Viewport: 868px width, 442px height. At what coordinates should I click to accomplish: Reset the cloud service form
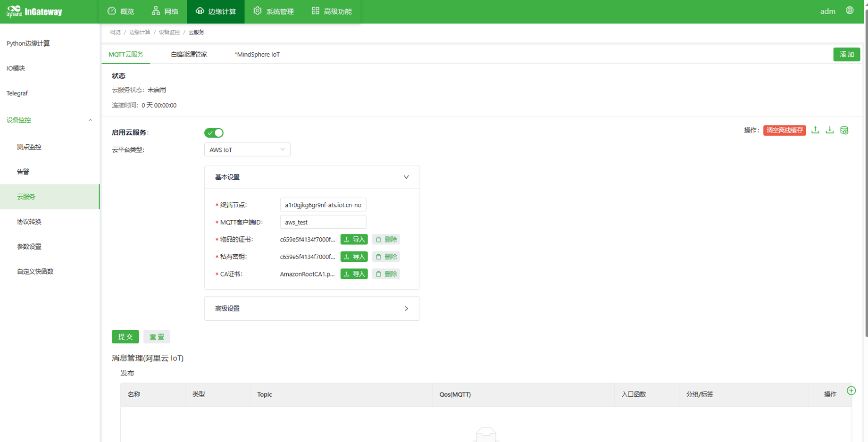pyautogui.click(x=157, y=337)
